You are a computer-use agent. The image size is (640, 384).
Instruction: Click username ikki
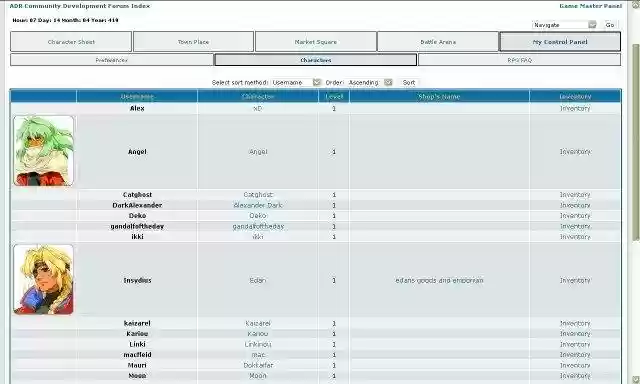coord(137,237)
